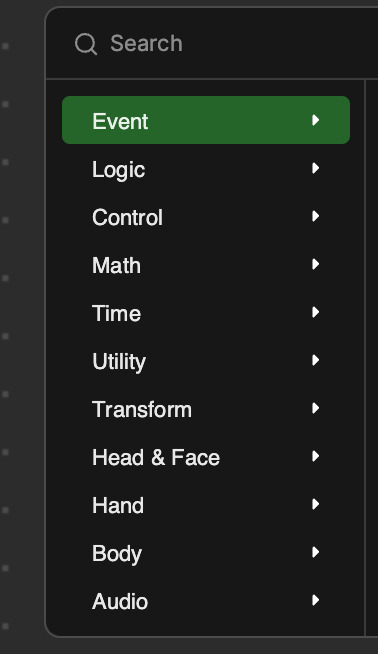Image resolution: width=378 pixels, height=654 pixels.
Task: Open the Logic category
Action: point(206,169)
